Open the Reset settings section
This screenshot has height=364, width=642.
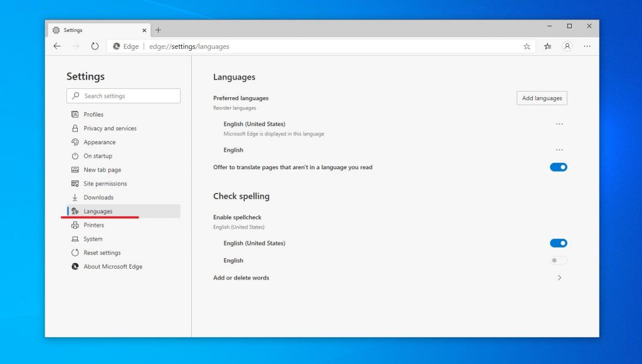[x=124, y=252]
